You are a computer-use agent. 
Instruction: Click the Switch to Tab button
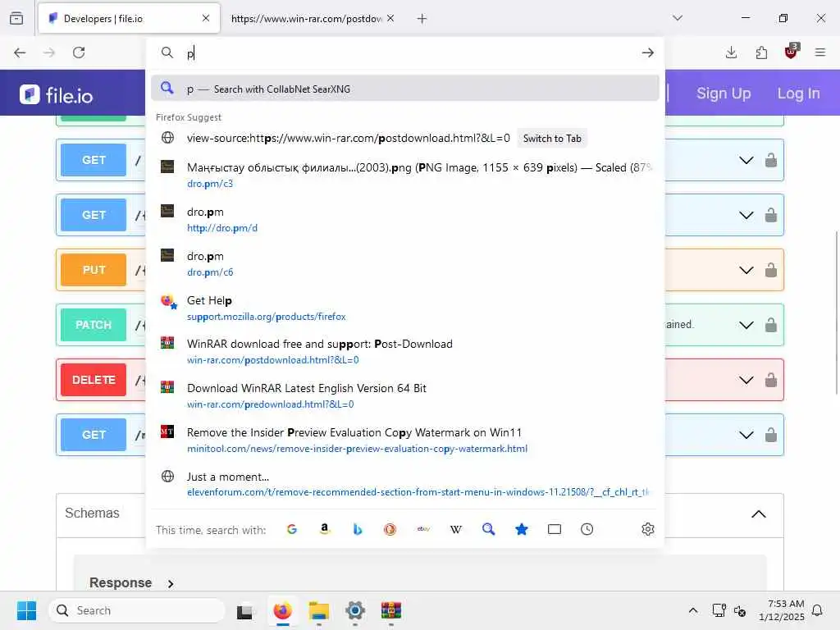click(552, 138)
